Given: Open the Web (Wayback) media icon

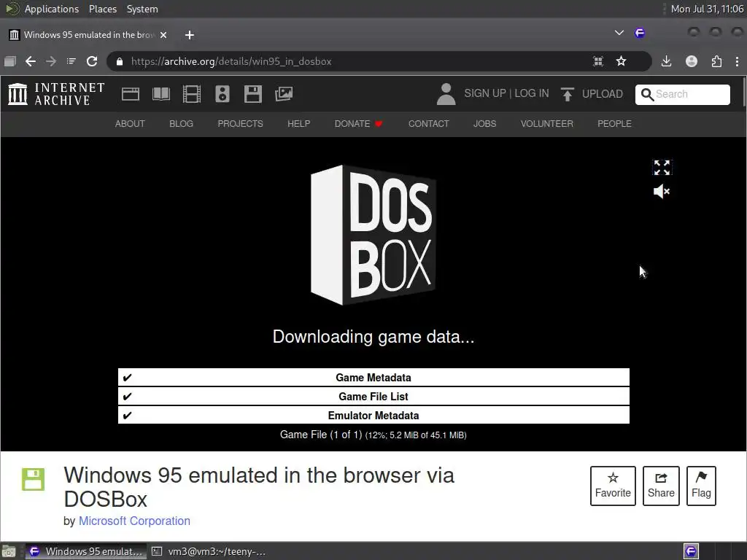Looking at the screenshot, I should pos(130,94).
